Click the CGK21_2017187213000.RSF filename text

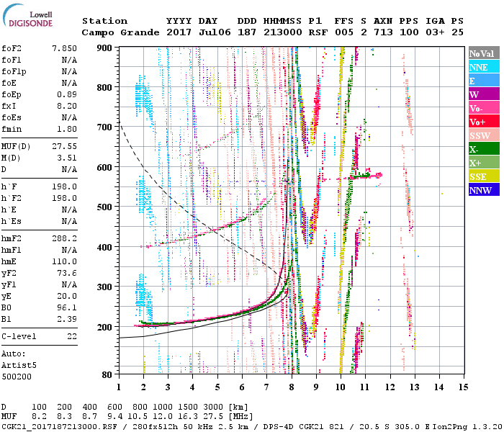click(59, 426)
